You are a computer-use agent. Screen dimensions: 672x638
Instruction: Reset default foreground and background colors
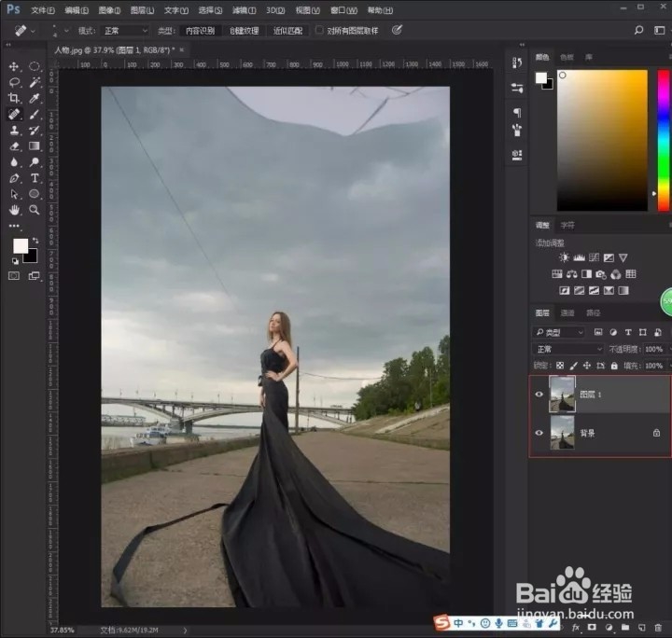16,261
